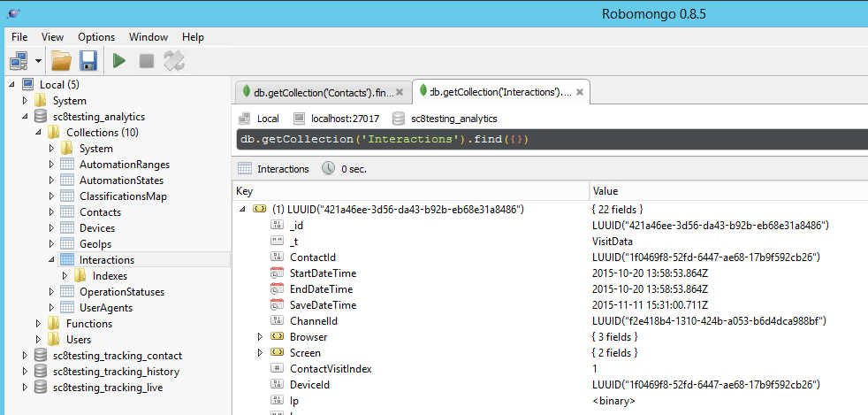Click the GeoIps collection table icon
Image resolution: width=868 pixels, height=415 pixels.
click(67, 244)
